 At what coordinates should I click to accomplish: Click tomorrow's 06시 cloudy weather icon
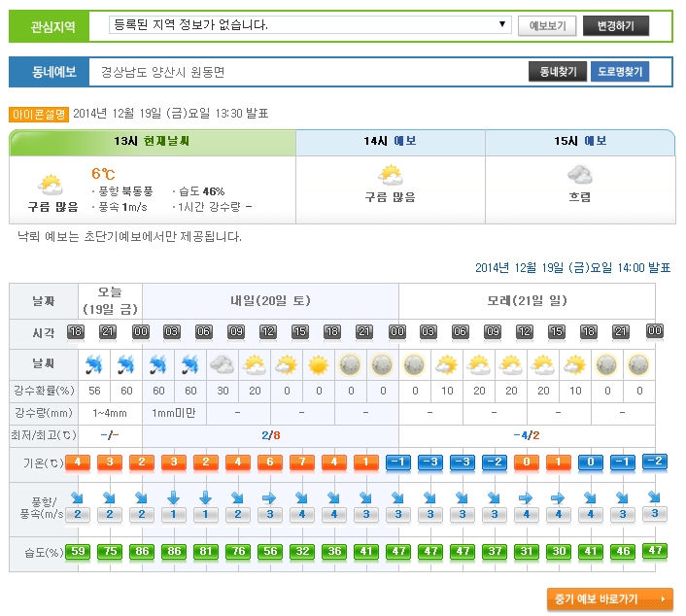pyautogui.click(x=222, y=365)
